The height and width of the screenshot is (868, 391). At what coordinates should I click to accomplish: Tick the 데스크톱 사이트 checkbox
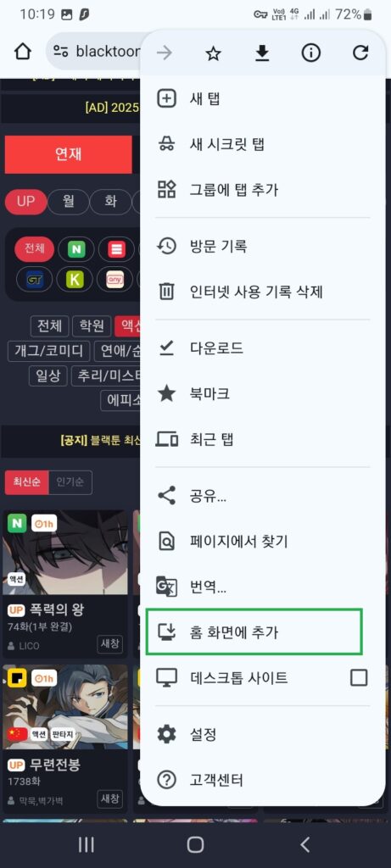pos(359,677)
